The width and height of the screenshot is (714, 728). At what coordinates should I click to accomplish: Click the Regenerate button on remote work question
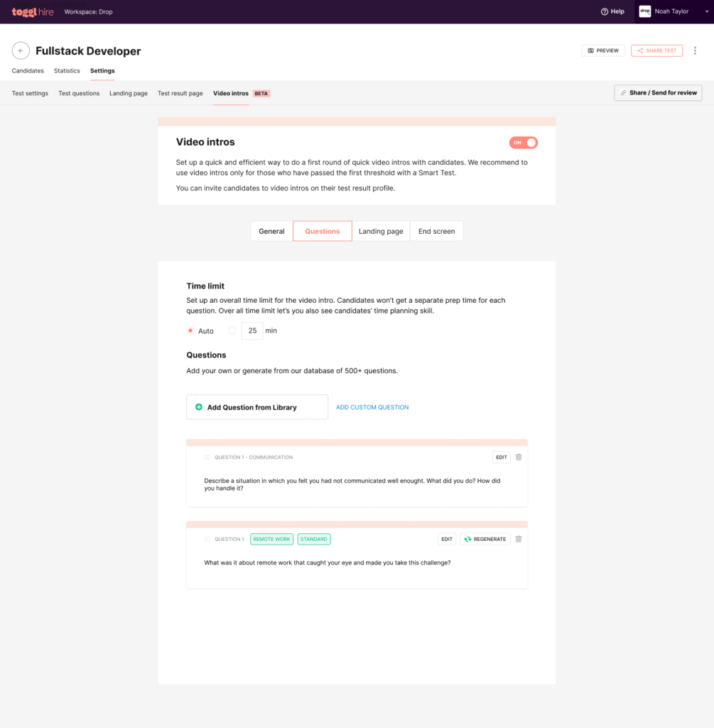click(485, 539)
